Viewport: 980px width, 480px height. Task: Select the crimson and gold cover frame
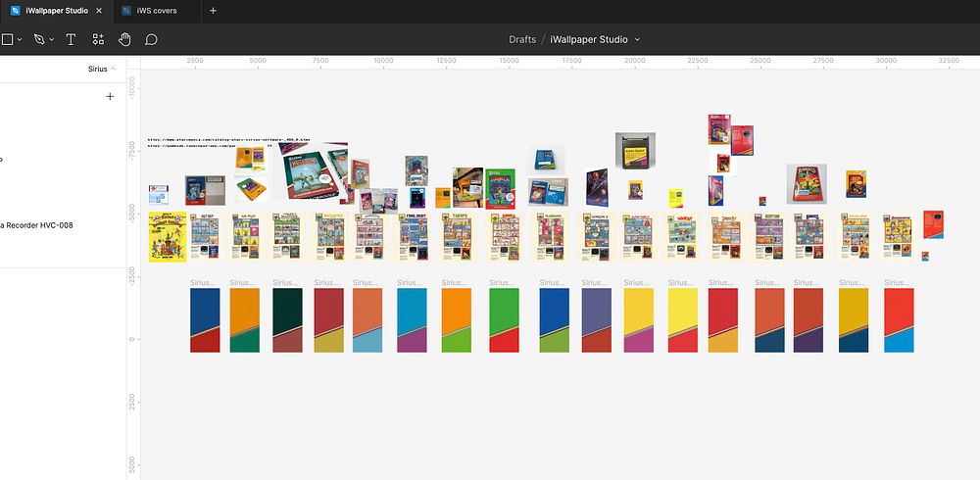328,320
